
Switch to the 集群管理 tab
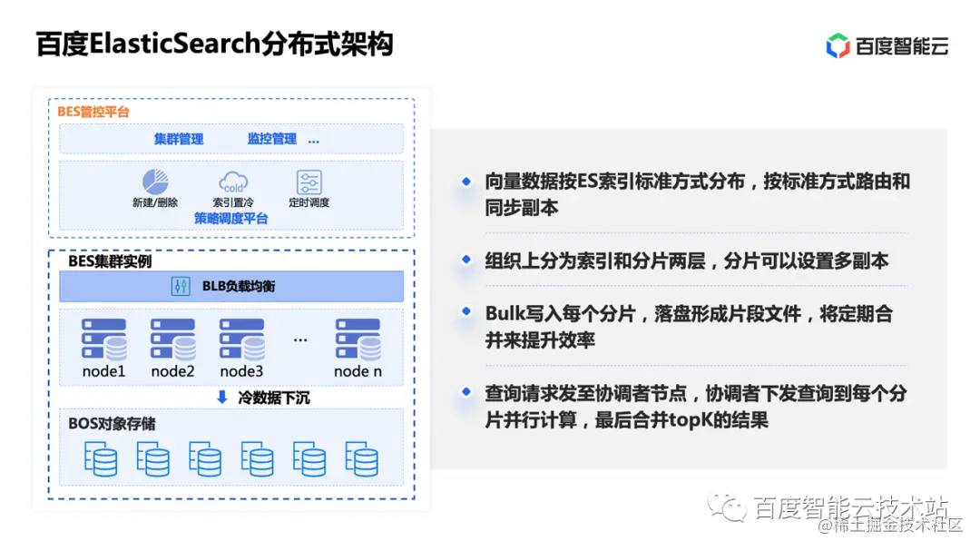pyautogui.click(x=179, y=139)
